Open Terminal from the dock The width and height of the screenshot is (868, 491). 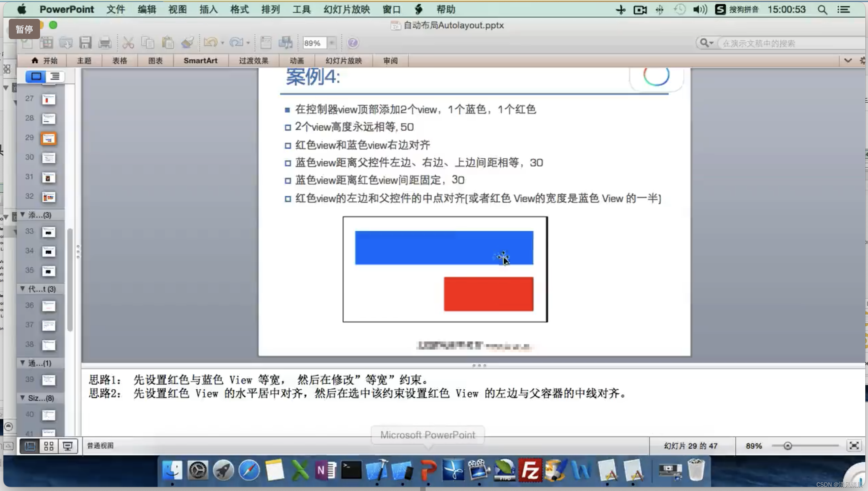pos(351,470)
